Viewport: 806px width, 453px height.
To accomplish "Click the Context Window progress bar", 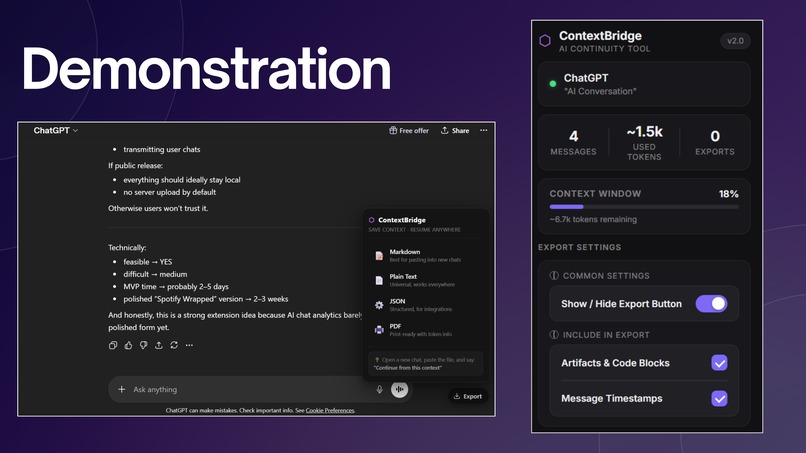I will tap(644, 207).
